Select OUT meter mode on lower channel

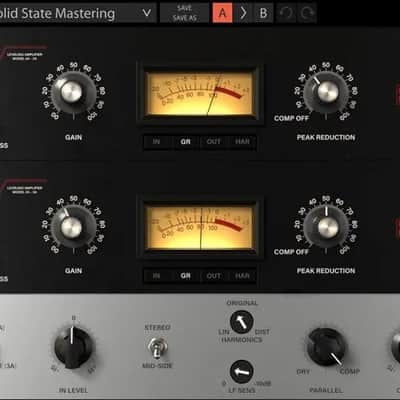pyautogui.click(x=214, y=276)
